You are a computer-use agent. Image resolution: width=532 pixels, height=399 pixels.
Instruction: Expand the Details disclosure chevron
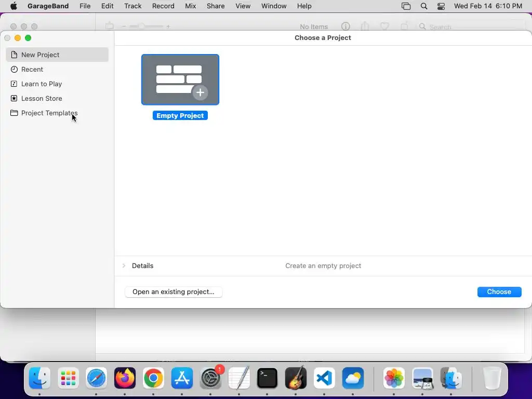click(124, 265)
